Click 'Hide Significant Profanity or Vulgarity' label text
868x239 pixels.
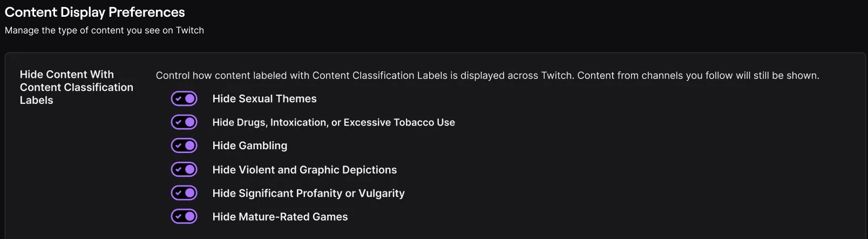(308, 193)
